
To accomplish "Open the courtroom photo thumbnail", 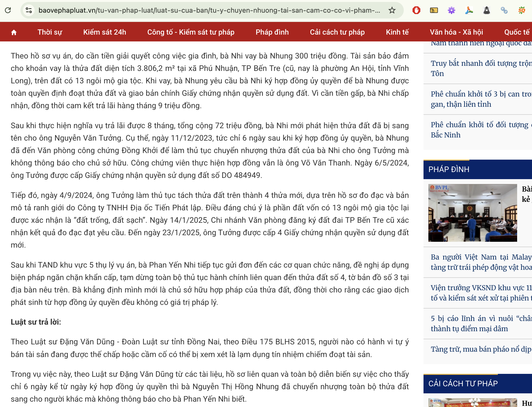I will click(x=473, y=213).
